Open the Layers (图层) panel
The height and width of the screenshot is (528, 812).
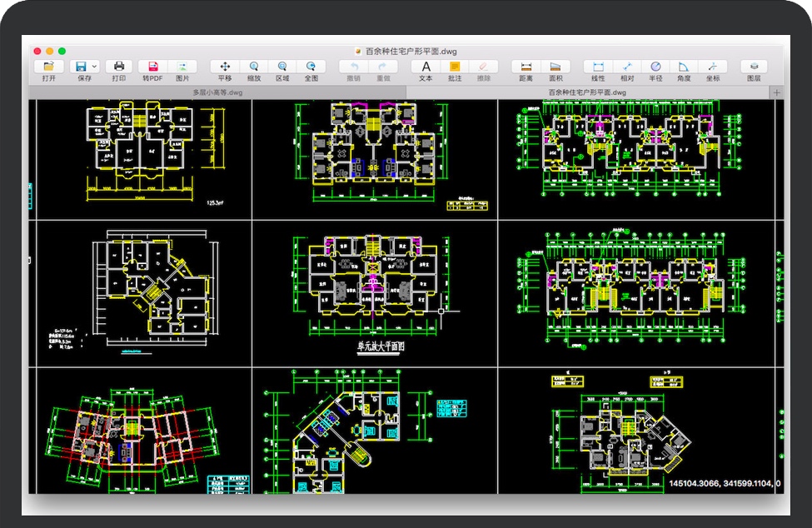pos(754,67)
